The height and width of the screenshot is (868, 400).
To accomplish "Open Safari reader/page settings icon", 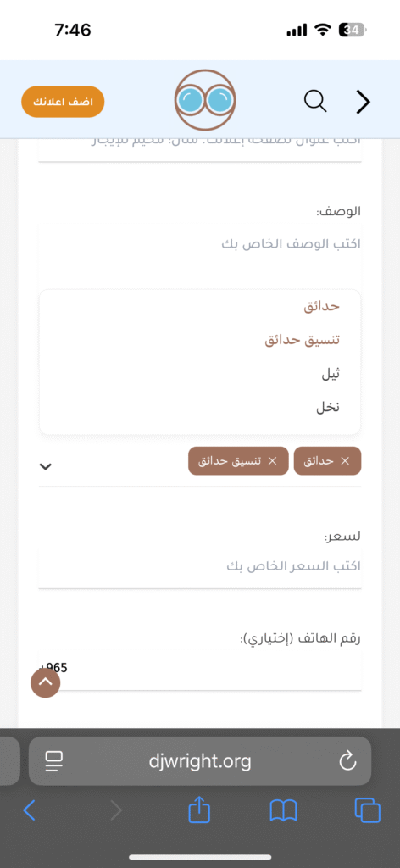I will tap(54, 761).
